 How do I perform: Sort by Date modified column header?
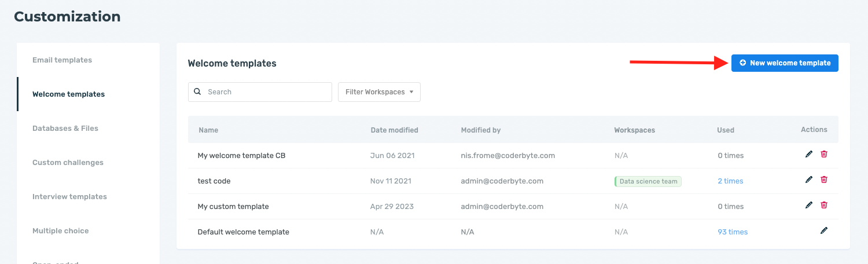tap(394, 130)
